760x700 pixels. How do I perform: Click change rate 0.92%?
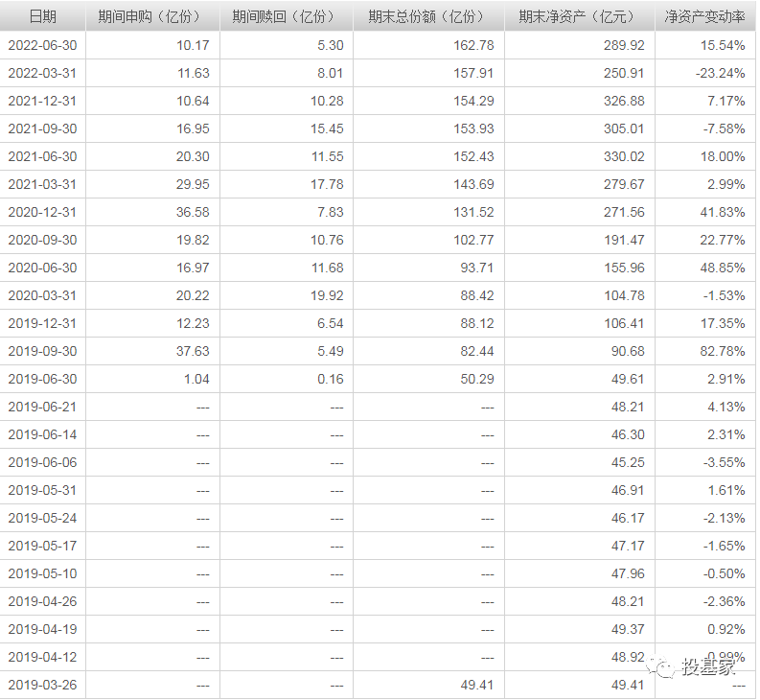pos(726,630)
